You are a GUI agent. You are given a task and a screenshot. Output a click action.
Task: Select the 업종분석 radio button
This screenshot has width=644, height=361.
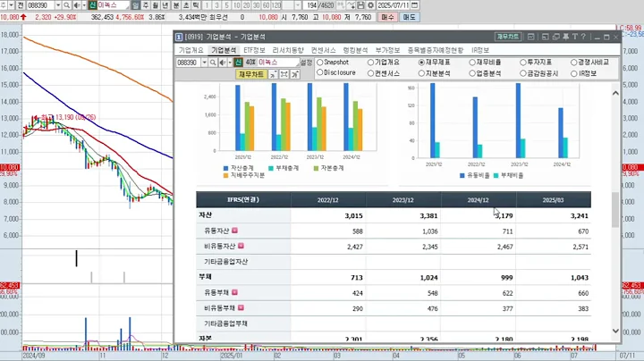tap(472, 73)
